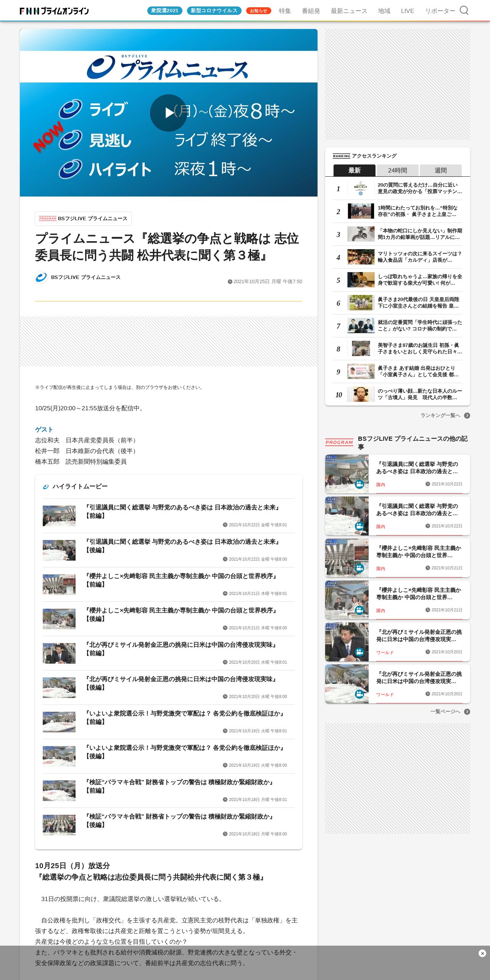Click the arrow icon next to ランキング一覧へ
The width and height of the screenshot is (490, 980).
pos(467,416)
